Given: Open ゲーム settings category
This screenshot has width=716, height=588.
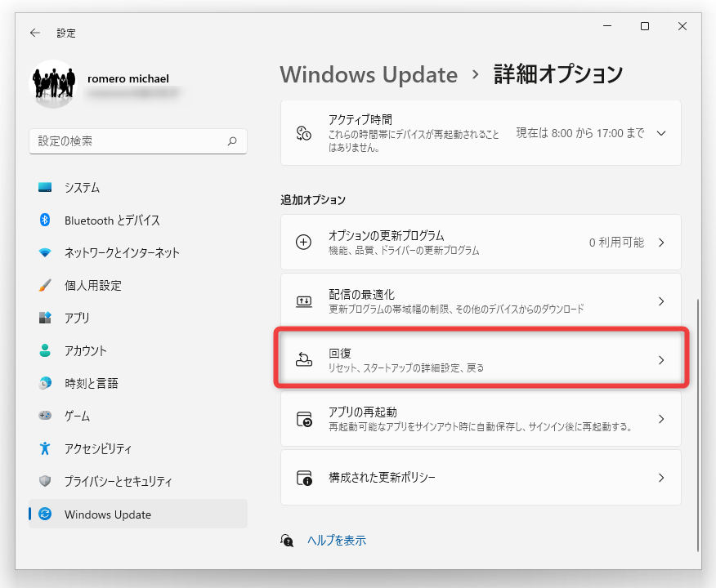Looking at the screenshot, I should click(x=138, y=415).
